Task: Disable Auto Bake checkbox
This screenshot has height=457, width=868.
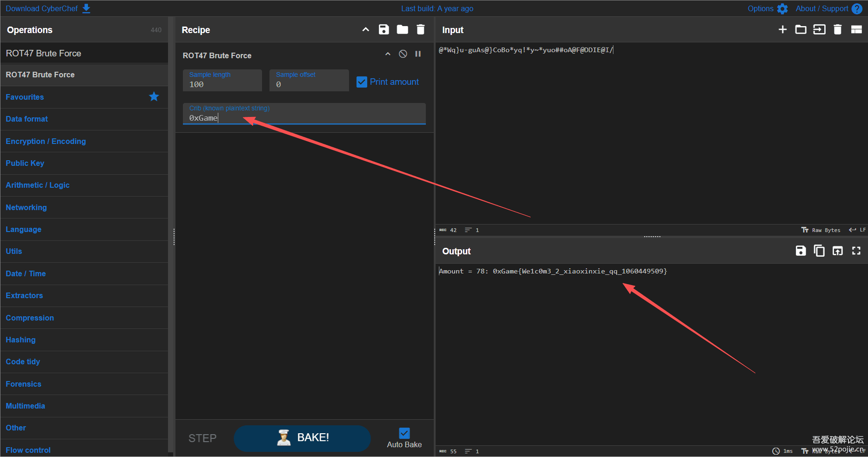Action: (x=404, y=433)
